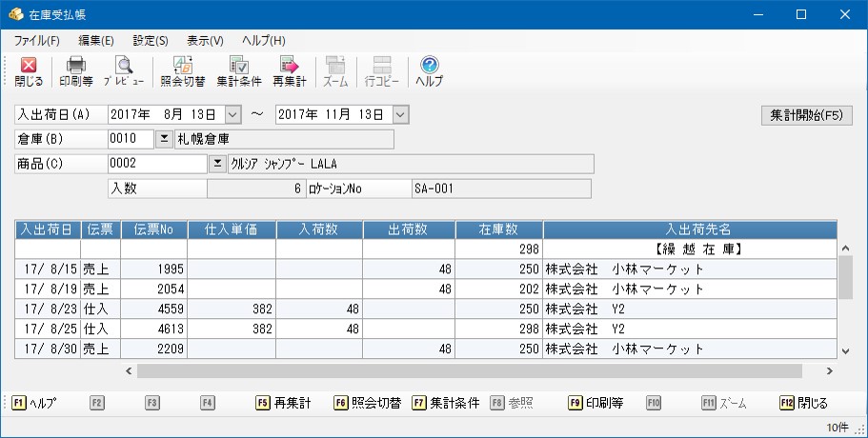Click the F9 印刷等 function key
Image resolution: width=868 pixels, height=438 pixels.
pyautogui.click(x=596, y=403)
